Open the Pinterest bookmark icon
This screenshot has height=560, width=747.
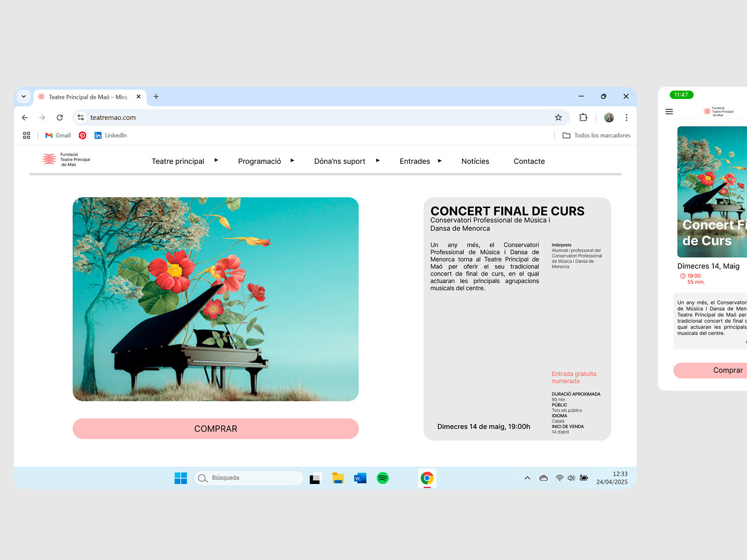(x=83, y=135)
